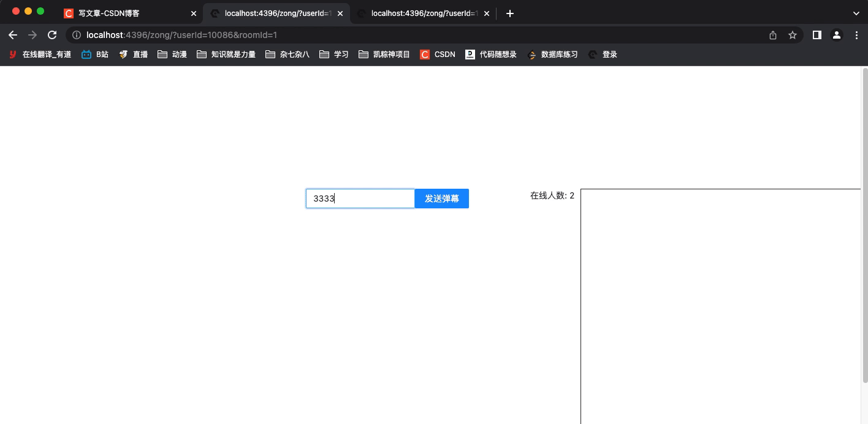Toggle the browser side panel icon

817,35
